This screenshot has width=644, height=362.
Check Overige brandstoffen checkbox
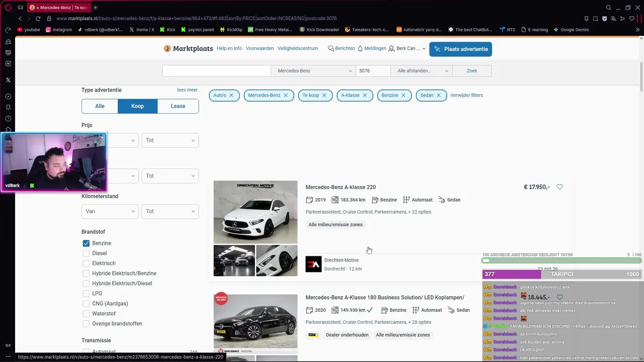coord(86,324)
